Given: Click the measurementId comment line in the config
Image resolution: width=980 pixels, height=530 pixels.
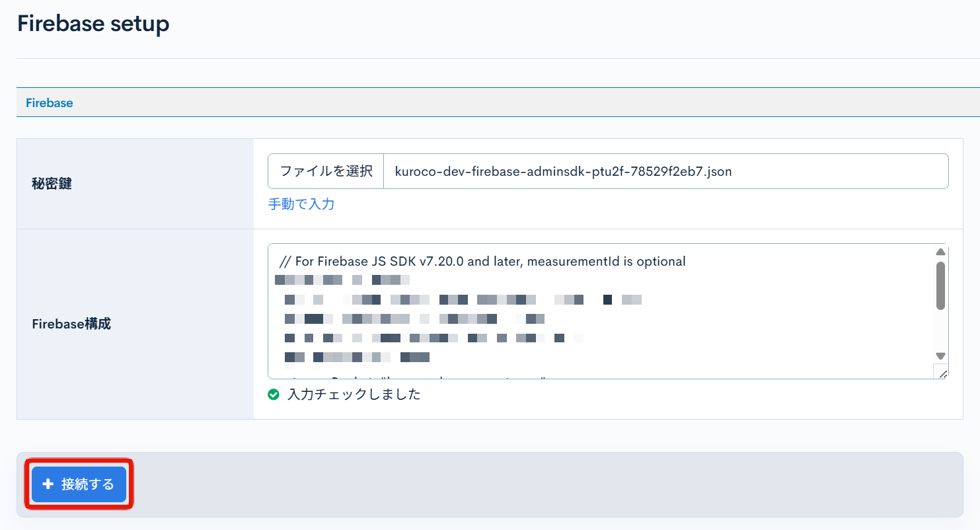Looking at the screenshot, I should (x=482, y=261).
